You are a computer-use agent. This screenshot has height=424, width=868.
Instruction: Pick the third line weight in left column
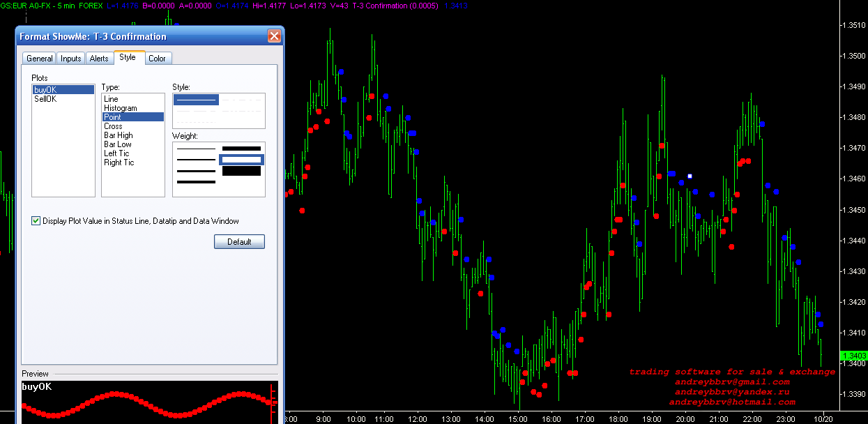[x=196, y=171]
